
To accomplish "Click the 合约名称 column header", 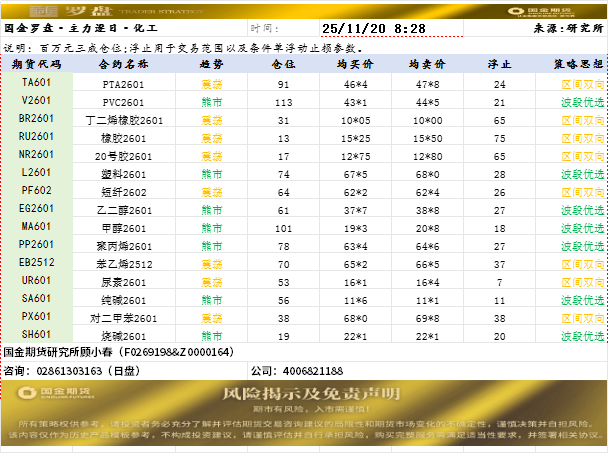I will [123, 64].
